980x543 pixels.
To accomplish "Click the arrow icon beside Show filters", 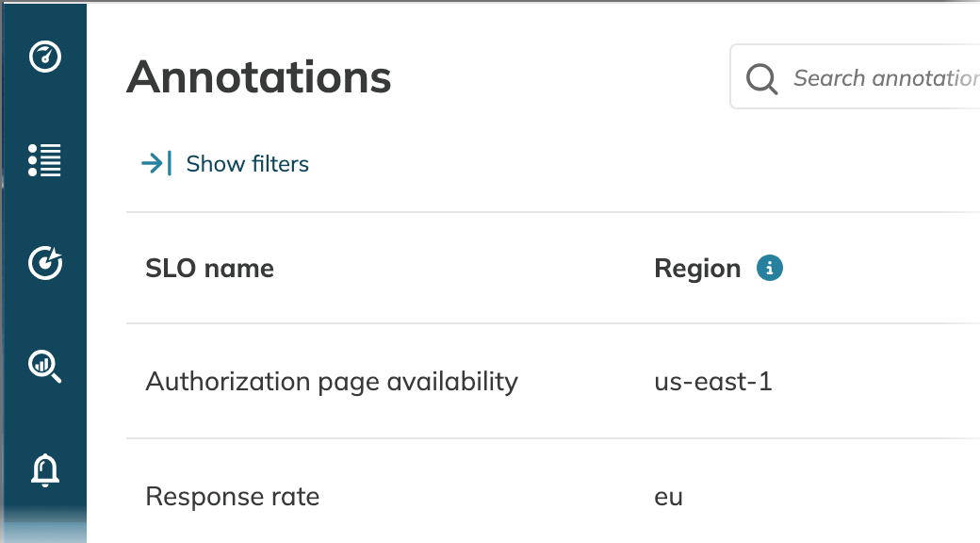I will tap(156, 164).
